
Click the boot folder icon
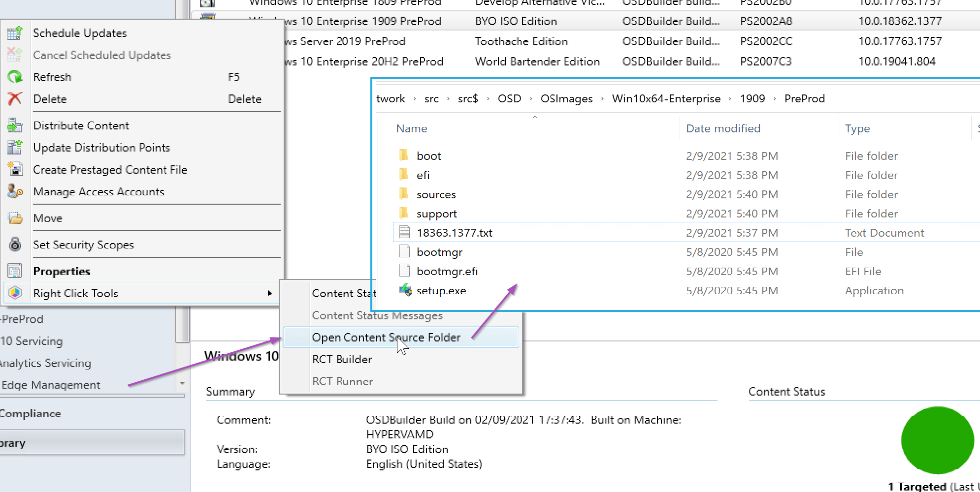tap(404, 155)
